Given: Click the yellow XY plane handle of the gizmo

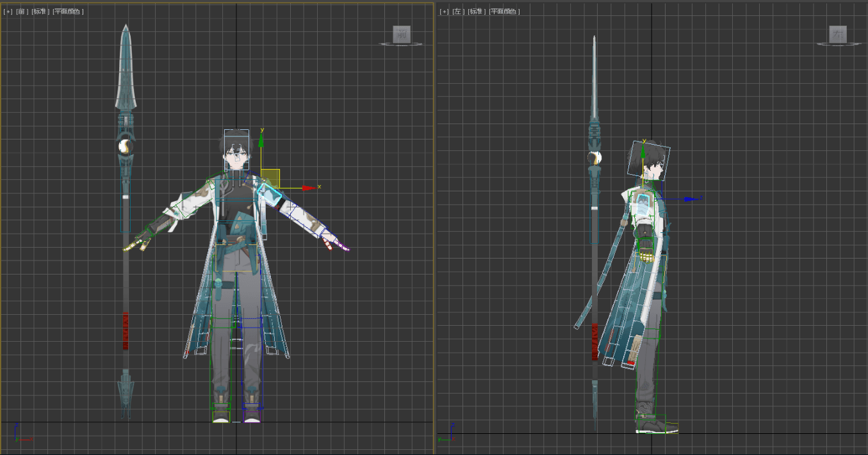Looking at the screenshot, I should tap(270, 179).
